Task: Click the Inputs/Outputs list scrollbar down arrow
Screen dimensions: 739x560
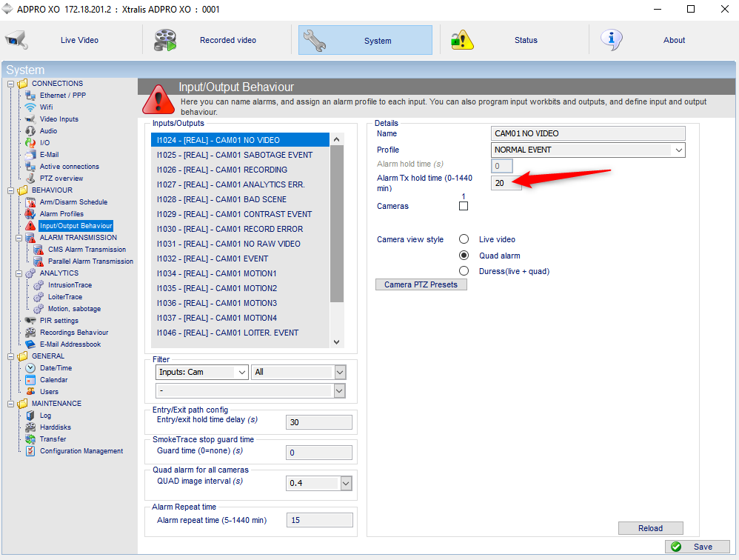Action: (336, 342)
